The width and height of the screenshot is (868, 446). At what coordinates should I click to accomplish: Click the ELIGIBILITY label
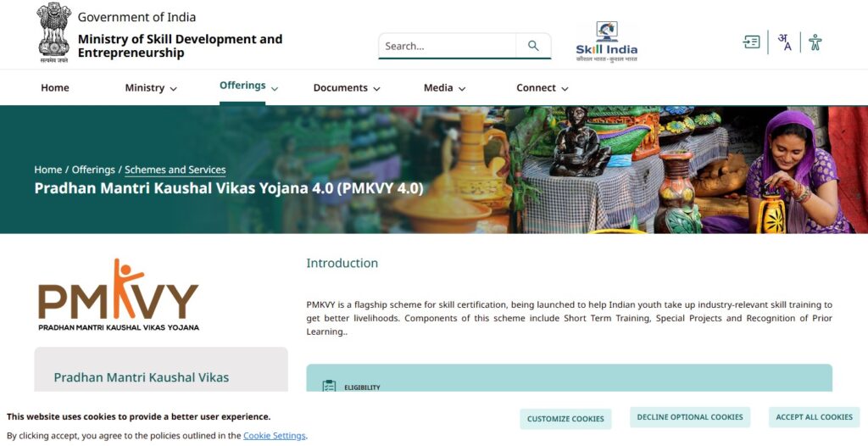coord(362,387)
